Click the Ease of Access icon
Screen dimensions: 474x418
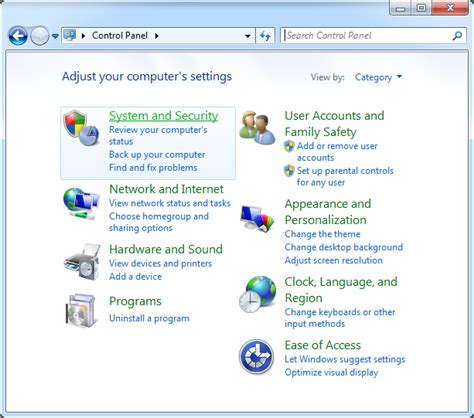256,357
